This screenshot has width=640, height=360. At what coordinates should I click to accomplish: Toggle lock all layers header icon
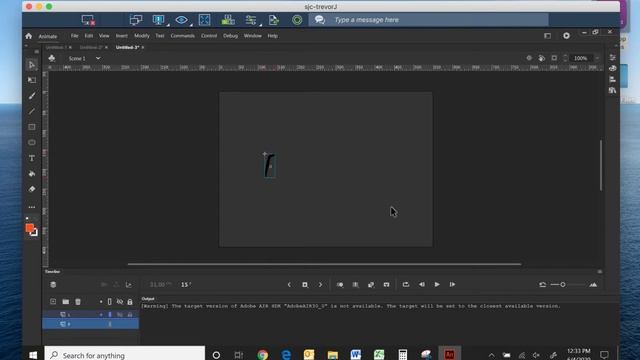pyautogui.click(x=130, y=302)
